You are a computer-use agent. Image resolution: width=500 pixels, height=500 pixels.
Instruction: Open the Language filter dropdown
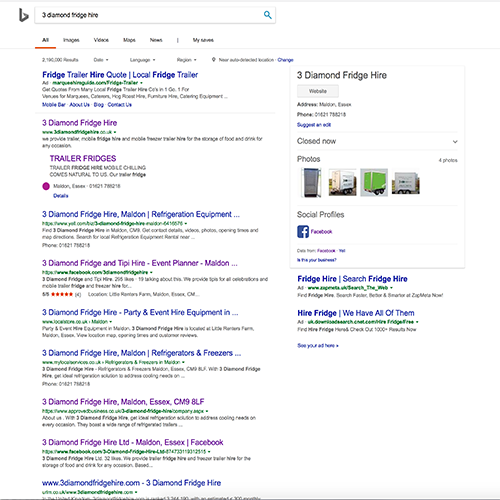click(x=142, y=60)
